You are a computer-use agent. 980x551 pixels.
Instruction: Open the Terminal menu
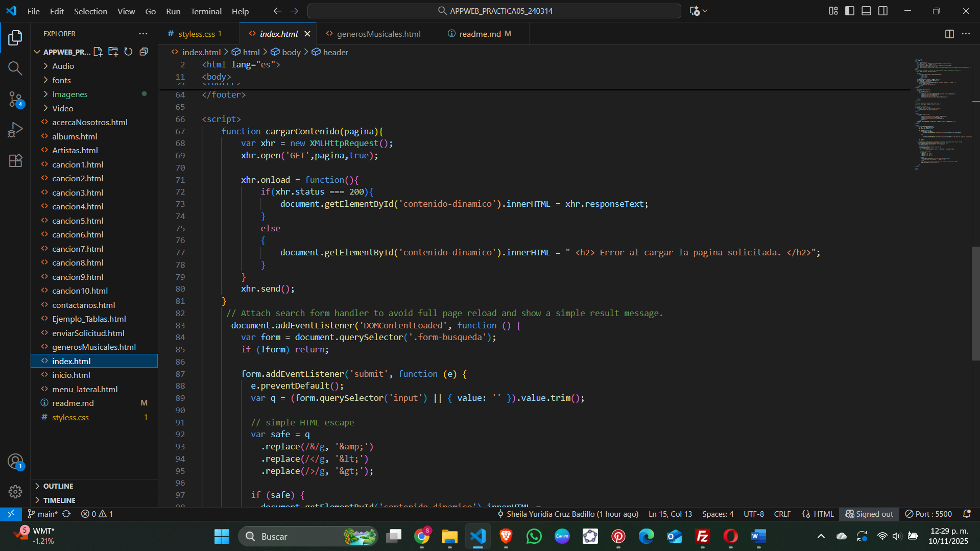coord(206,11)
